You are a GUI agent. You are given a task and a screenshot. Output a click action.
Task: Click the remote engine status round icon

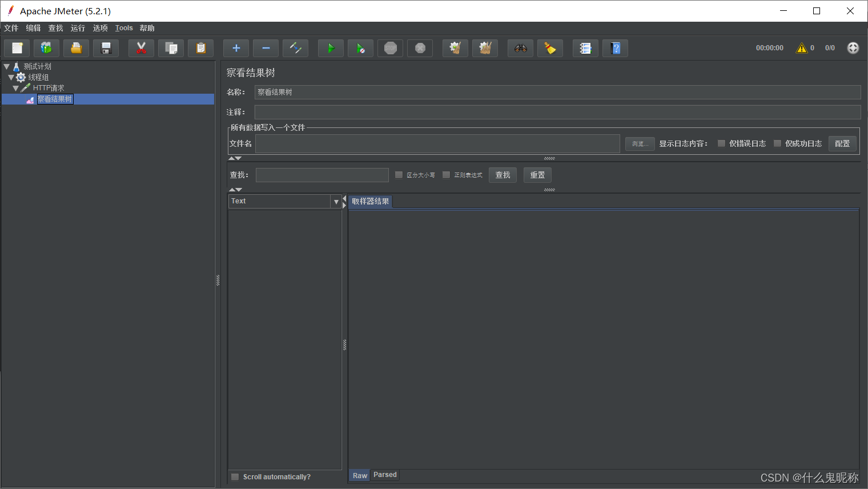[x=853, y=48]
